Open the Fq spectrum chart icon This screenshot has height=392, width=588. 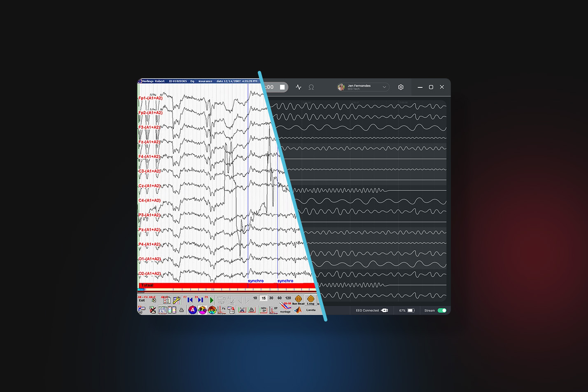pyautogui.click(x=222, y=310)
